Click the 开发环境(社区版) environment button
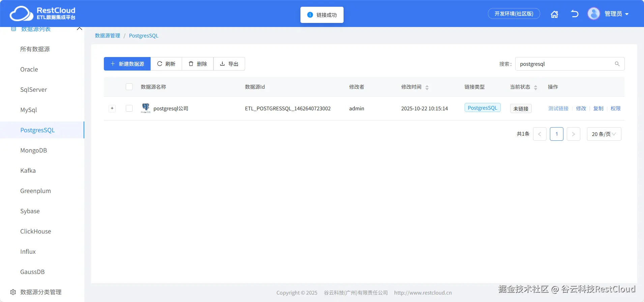 pos(514,13)
